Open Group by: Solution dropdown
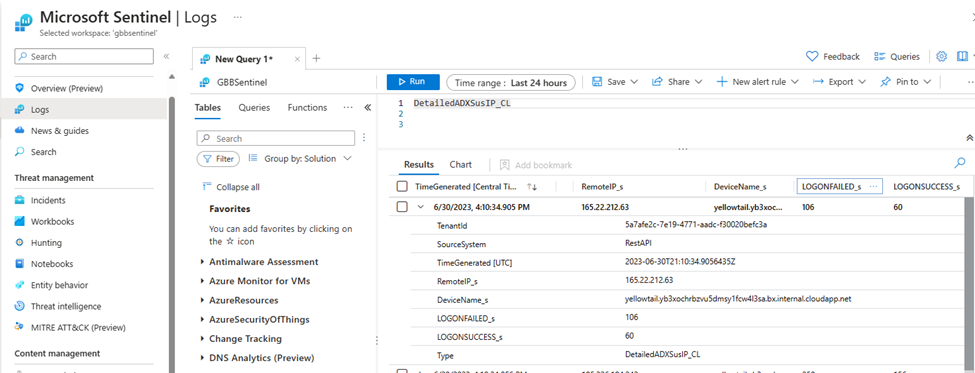The image size is (975, 373). pyautogui.click(x=300, y=159)
